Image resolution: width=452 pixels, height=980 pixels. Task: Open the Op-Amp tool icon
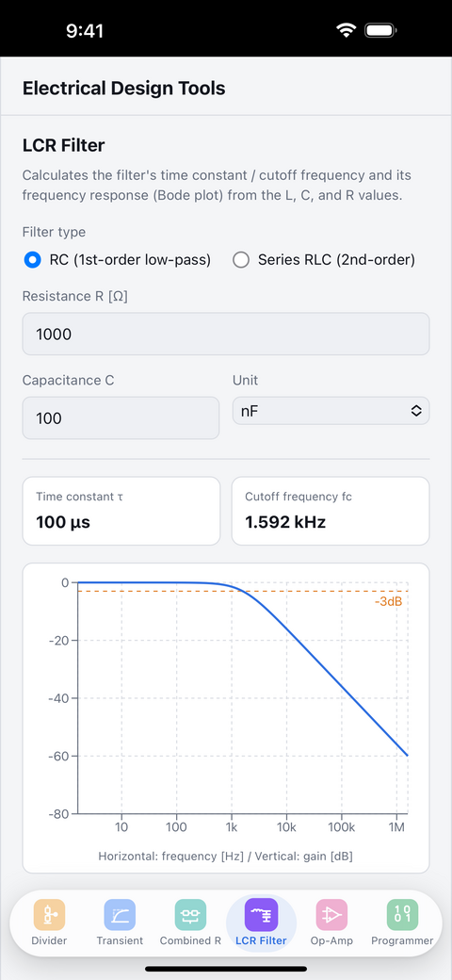click(x=331, y=915)
